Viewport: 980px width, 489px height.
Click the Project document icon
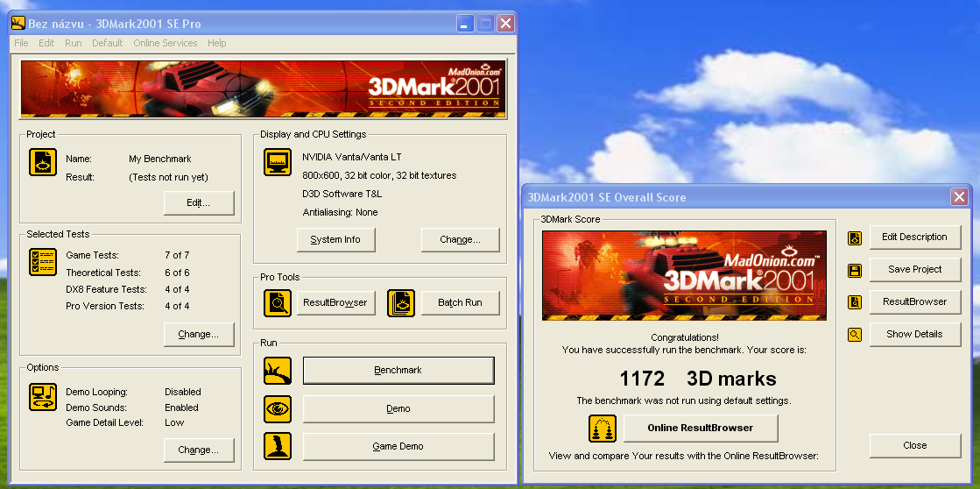click(x=43, y=163)
